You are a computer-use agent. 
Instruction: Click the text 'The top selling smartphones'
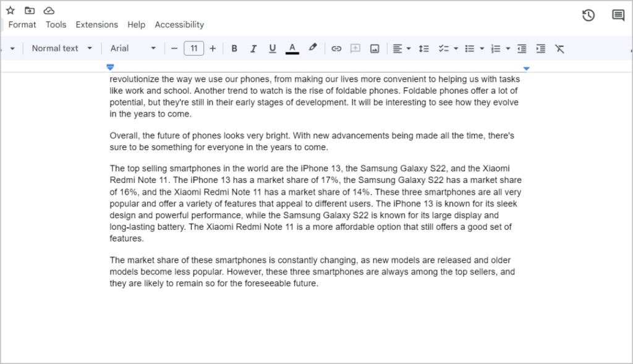tap(164, 168)
